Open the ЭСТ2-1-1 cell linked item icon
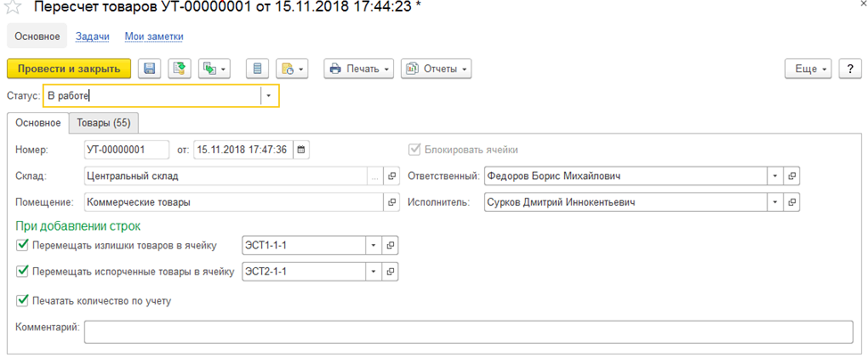This screenshot has height=359, width=868. pos(390,272)
